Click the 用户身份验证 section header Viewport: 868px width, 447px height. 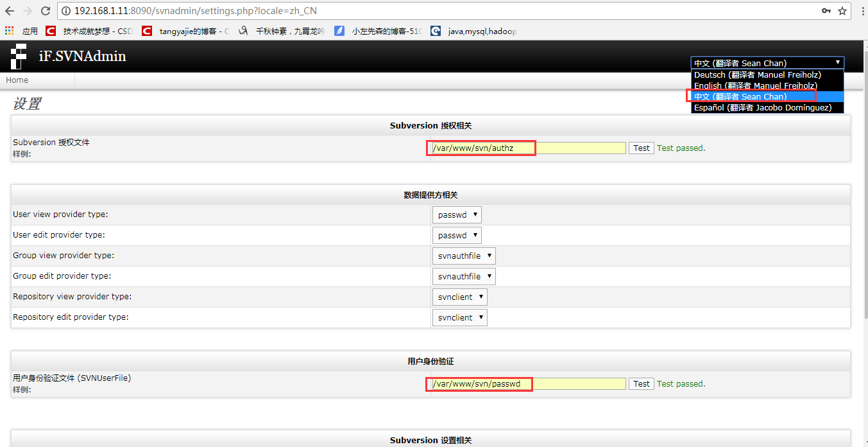[x=430, y=362]
